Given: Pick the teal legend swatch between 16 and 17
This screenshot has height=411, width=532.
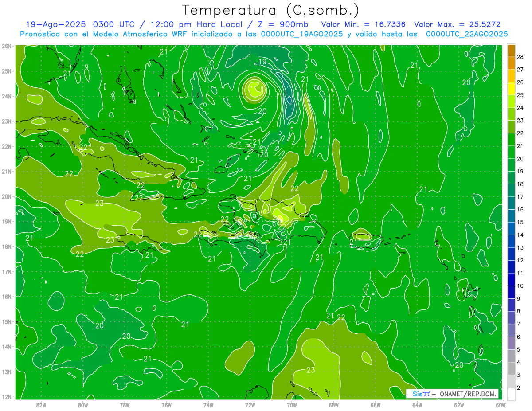Looking at the screenshot, I should tap(511, 204).
